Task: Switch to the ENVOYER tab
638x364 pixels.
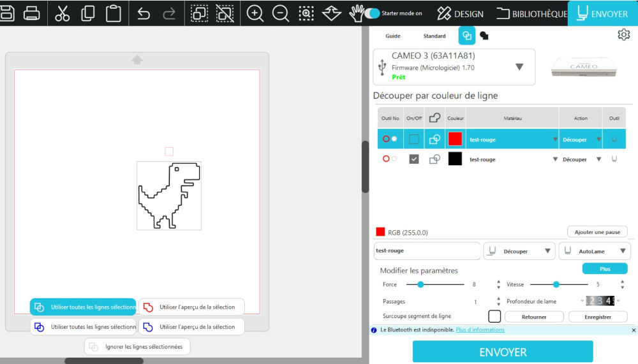Action: [x=603, y=13]
